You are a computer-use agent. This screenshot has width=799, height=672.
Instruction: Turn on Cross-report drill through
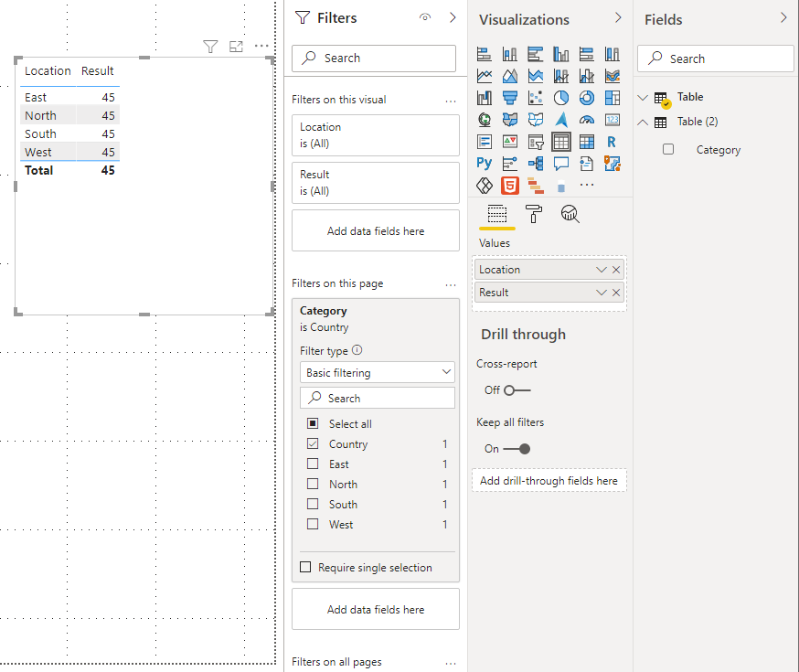tap(517, 390)
